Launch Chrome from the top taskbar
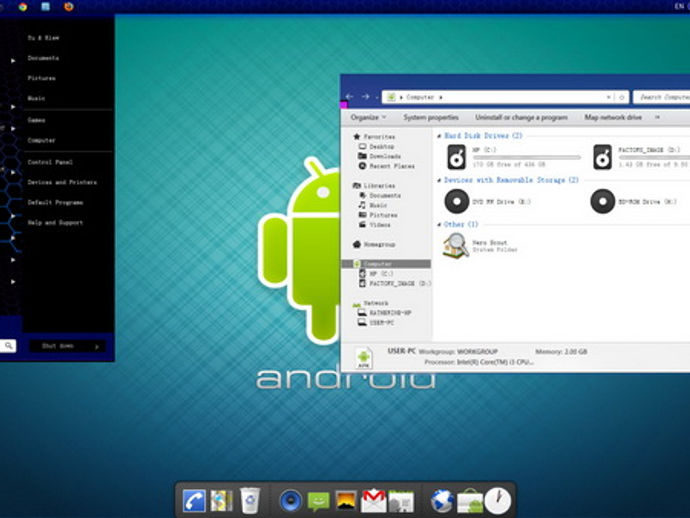Screen dimensions: 690x518 coord(23,7)
